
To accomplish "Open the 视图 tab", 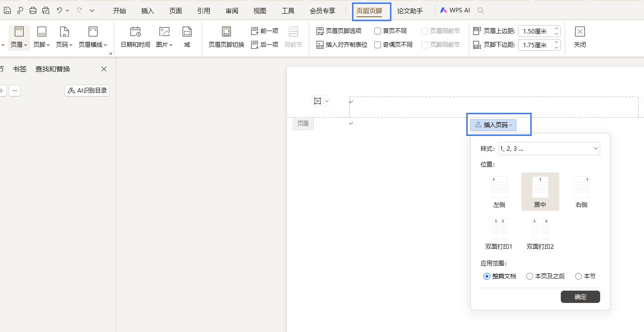I will pos(260,11).
